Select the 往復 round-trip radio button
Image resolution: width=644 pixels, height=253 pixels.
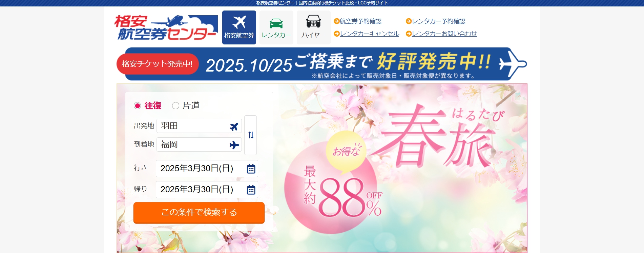coord(137,106)
